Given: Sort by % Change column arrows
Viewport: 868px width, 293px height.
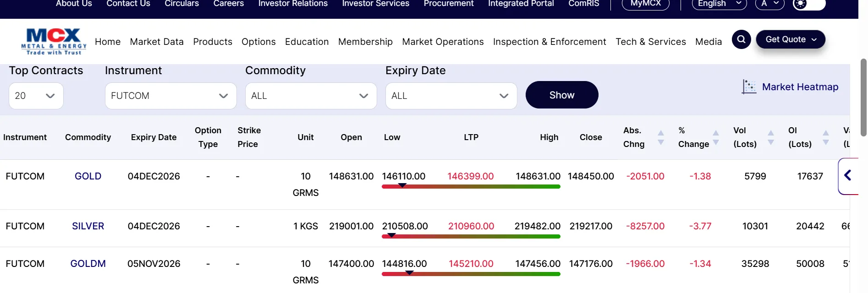Looking at the screenshot, I should tap(716, 137).
